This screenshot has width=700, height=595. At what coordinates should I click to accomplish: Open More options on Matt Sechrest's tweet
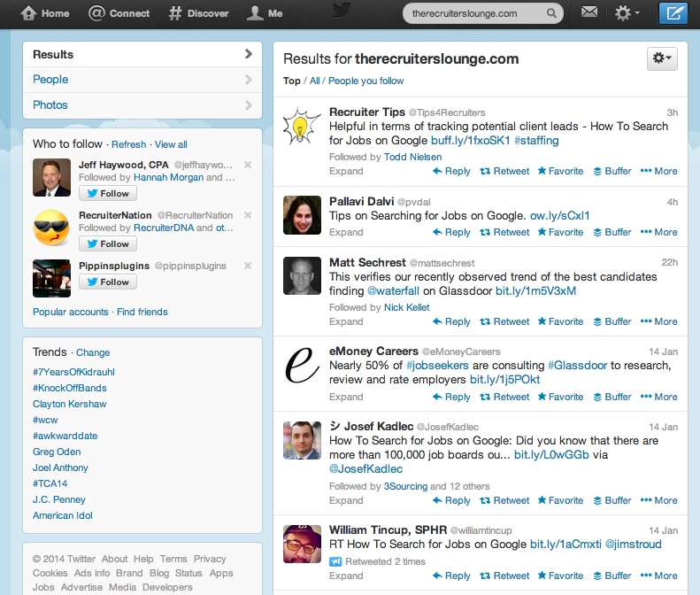[x=659, y=321]
